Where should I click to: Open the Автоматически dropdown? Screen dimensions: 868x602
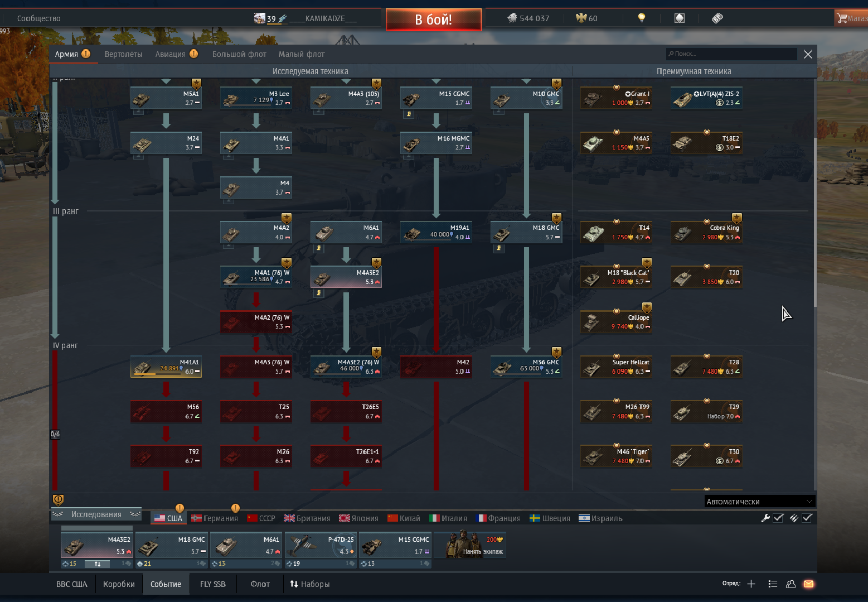(x=759, y=502)
